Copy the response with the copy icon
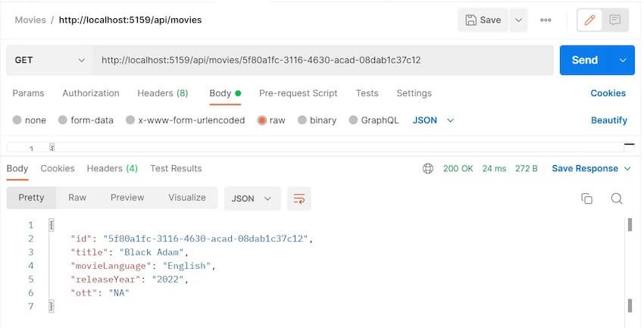This screenshot has height=328, width=644. pyautogui.click(x=587, y=198)
